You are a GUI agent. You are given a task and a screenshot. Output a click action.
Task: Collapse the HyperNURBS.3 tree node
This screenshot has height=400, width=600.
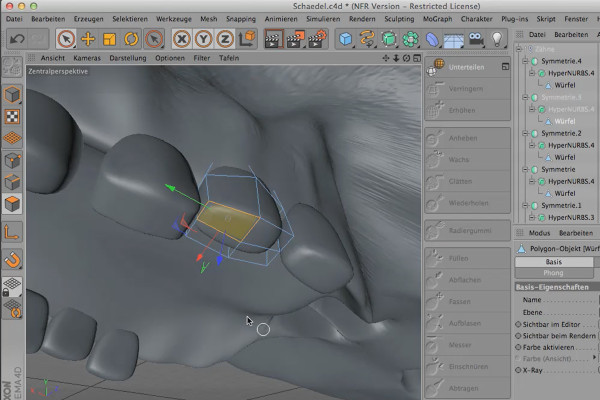pos(532,217)
